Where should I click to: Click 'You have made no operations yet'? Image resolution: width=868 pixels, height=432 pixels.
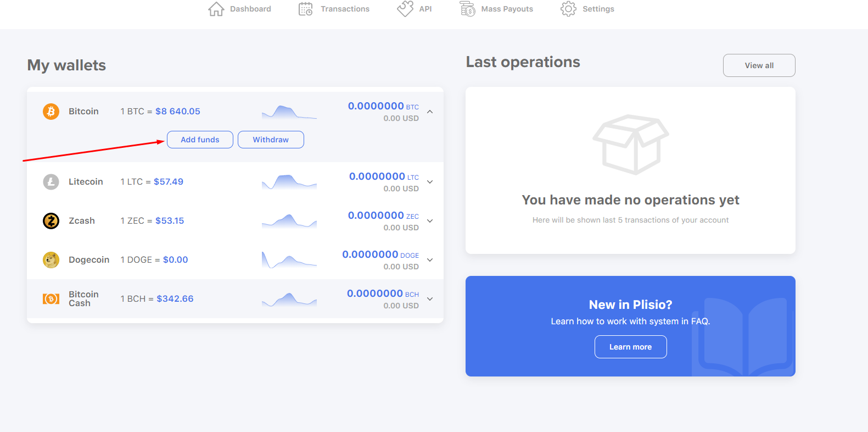click(x=631, y=200)
